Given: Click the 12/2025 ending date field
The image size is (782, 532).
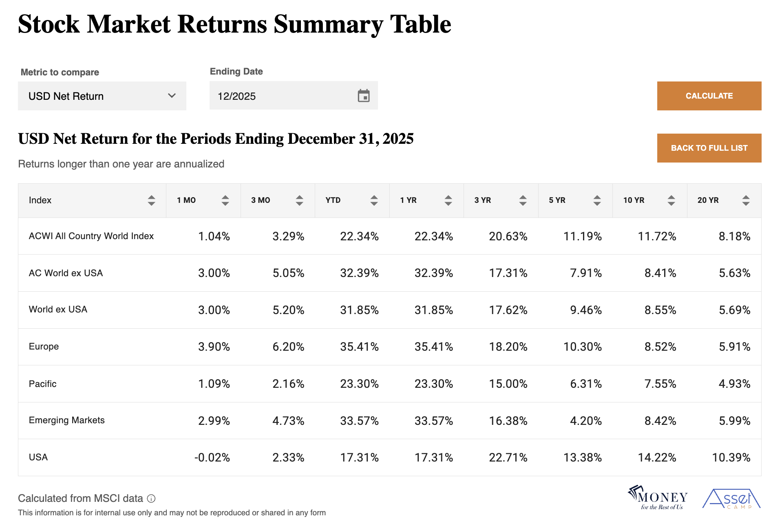Looking at the screenshot, I should (x=281, y=96).
